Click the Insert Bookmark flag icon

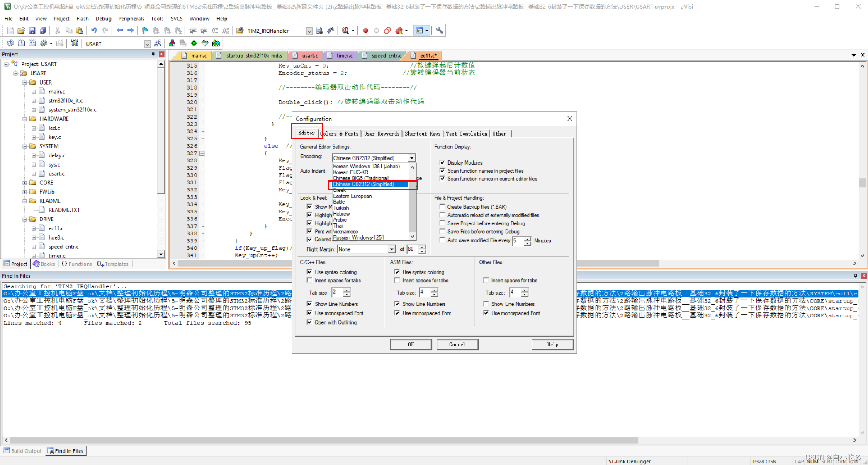(145, 31)
